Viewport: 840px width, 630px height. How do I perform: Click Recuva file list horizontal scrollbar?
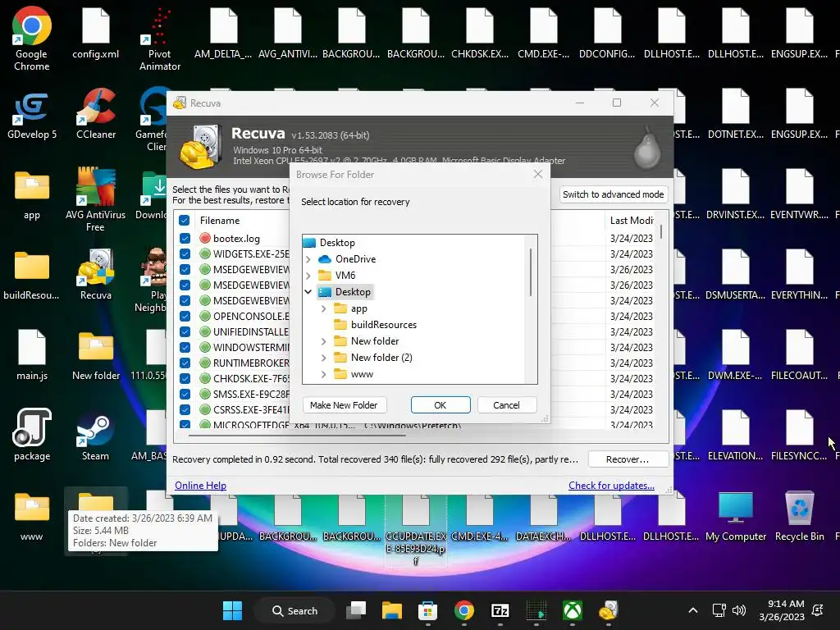[297, 435]
